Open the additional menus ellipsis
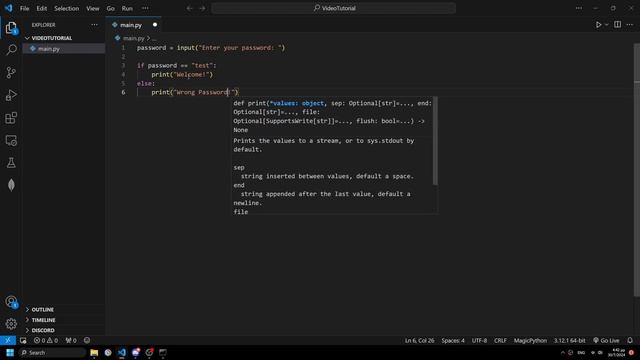 click(145, 8)
